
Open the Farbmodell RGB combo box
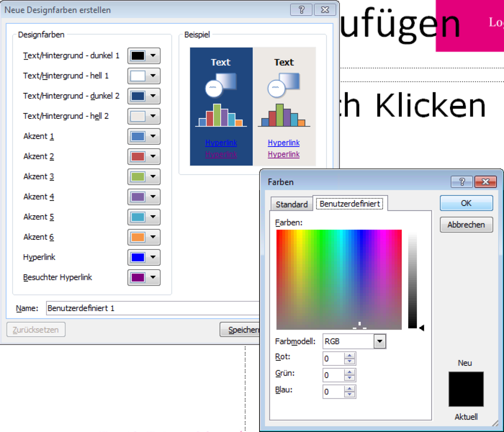tap(379, 341)
